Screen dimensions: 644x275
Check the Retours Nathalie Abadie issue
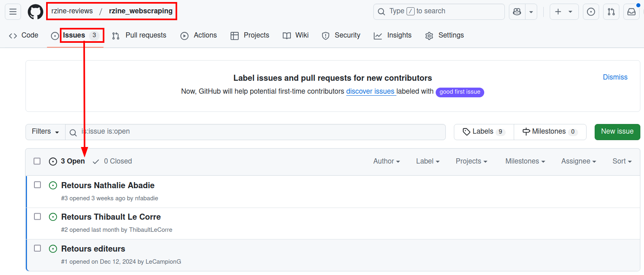click(x=37, y=185)
